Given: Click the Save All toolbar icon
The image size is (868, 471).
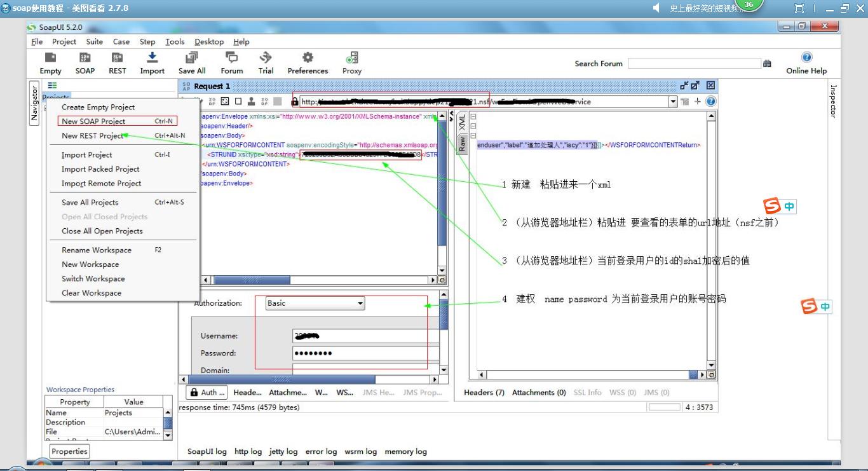Looking at the screenshot, I should pos(191,58).
